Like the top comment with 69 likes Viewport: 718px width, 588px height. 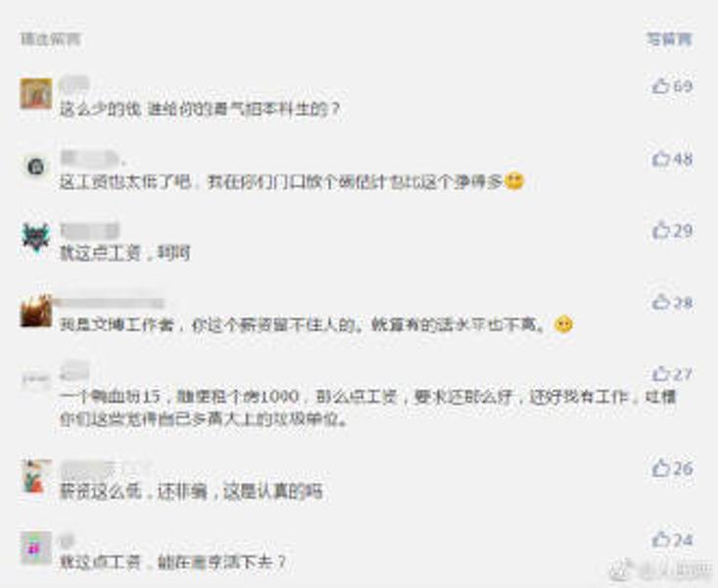660,85
